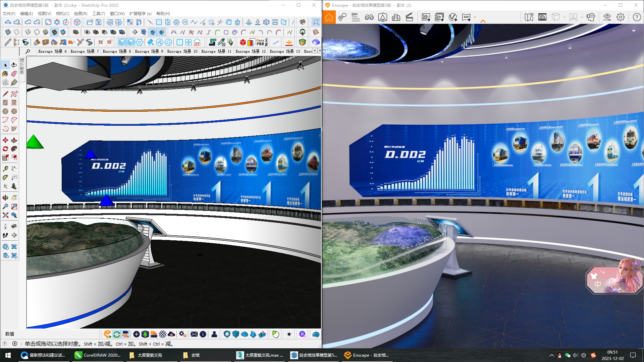
Task: Collapse Enscape toolbar with orange chevron
Action: coord(483,21)
